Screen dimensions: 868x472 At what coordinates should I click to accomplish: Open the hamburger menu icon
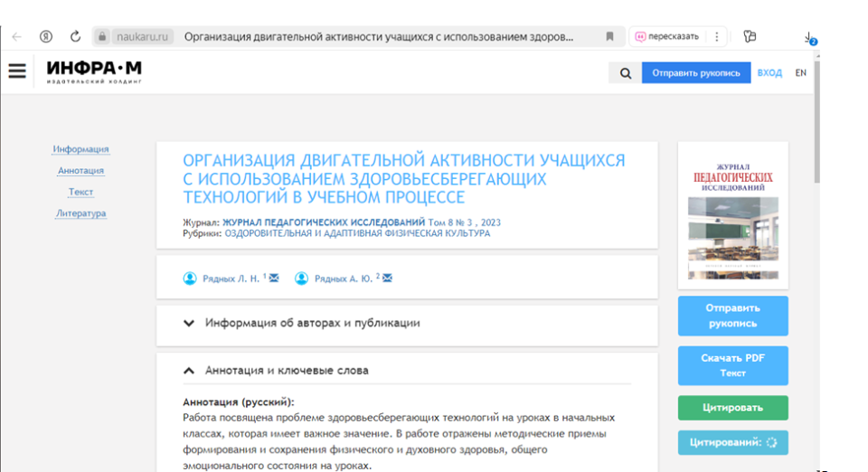17,72
